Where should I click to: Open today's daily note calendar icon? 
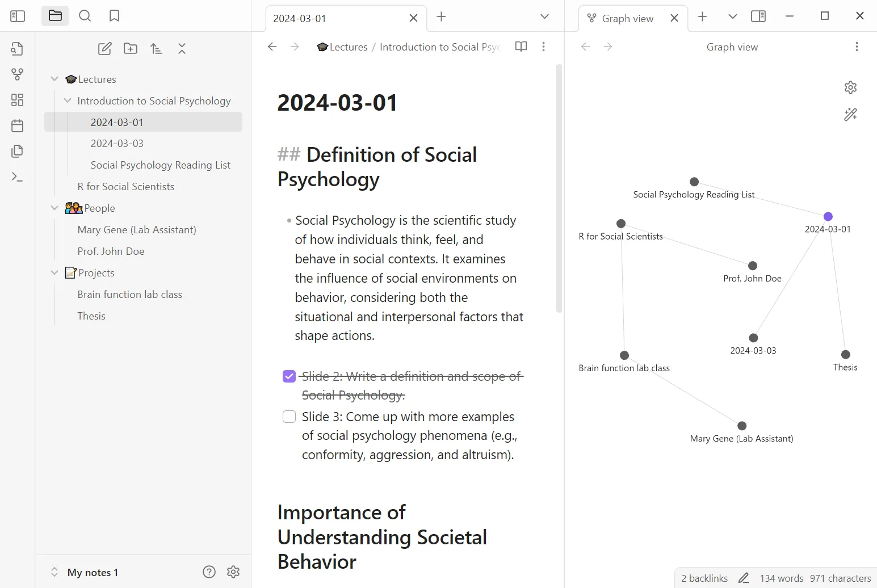coord(17,125)
